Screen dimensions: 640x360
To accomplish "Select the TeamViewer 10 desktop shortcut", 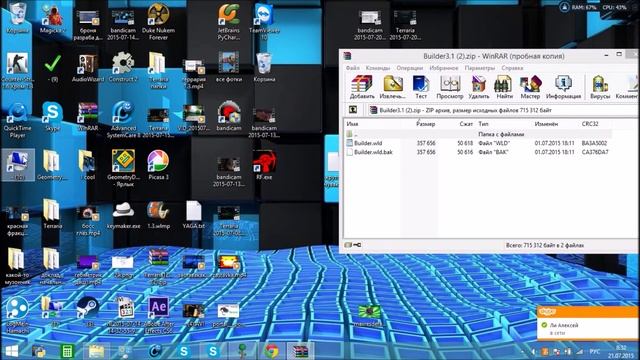I will 264,22.
